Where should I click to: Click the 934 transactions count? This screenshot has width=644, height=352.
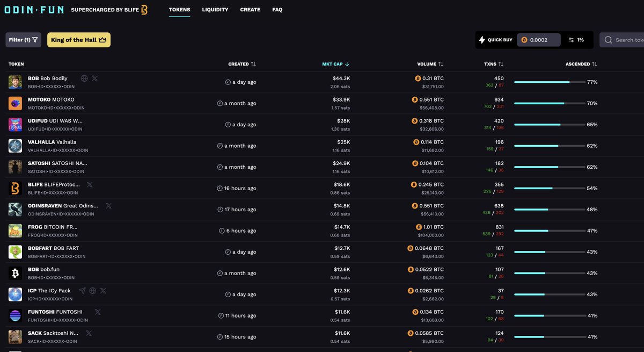tap(499, 99)
